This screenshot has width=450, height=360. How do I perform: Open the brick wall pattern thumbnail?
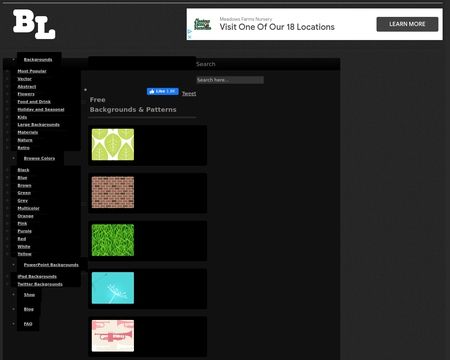click(113, 192)
